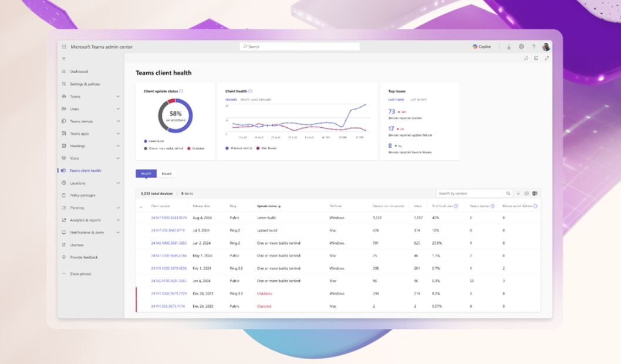The height and width of the screenshot is (364, 621).
Task: Select the Last 7 days tab
Action: click(x=396, y=100)
